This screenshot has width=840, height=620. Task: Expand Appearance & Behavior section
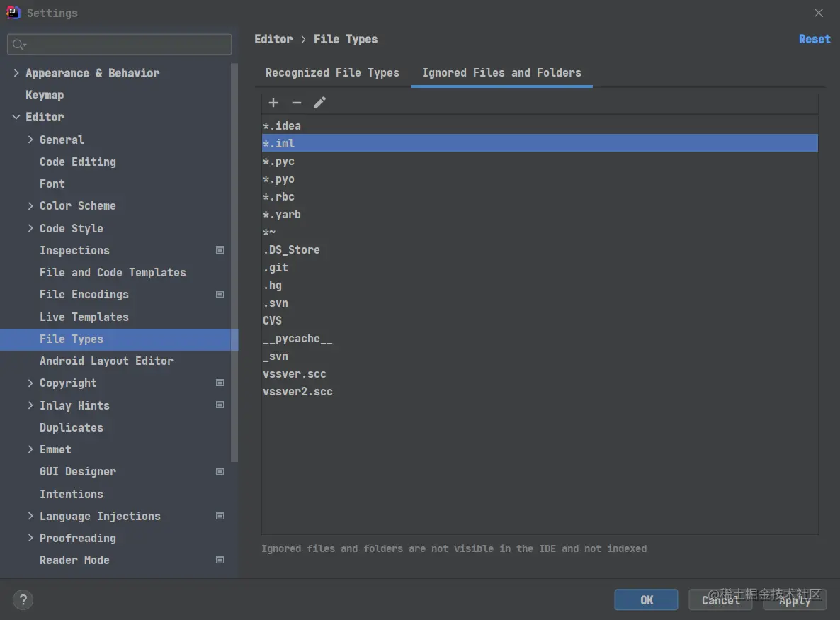click(16, 73)
